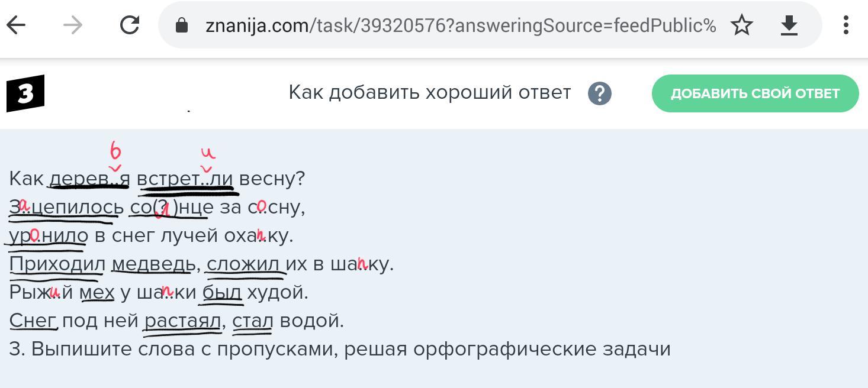Click the line 'Как деревья встретили весну?'
868x388 pixels.
[x=157, y=179]
